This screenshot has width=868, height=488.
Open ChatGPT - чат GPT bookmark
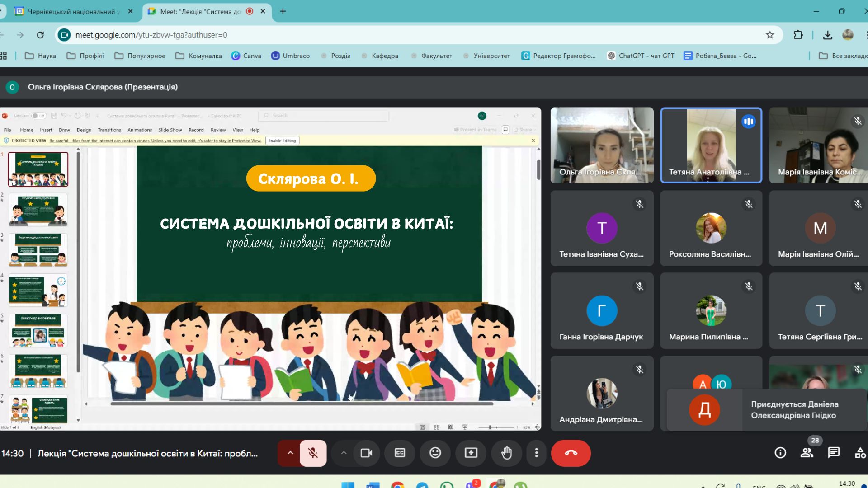pos(641,56)
